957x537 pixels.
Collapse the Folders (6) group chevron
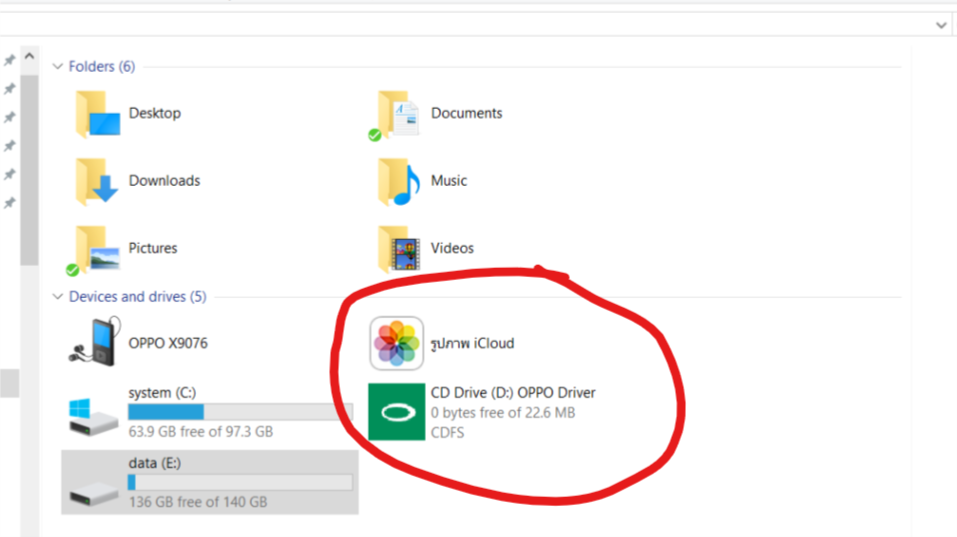58,66
